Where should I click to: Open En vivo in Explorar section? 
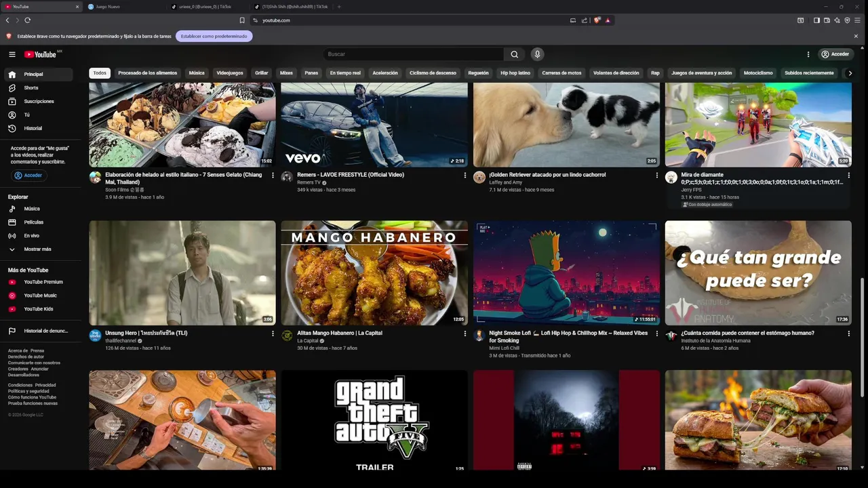39,236
